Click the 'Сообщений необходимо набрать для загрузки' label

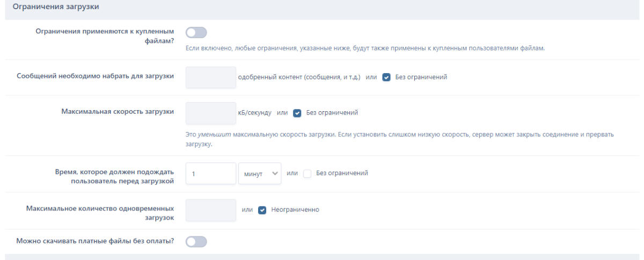pyautogui.click(x=96, y=76)
